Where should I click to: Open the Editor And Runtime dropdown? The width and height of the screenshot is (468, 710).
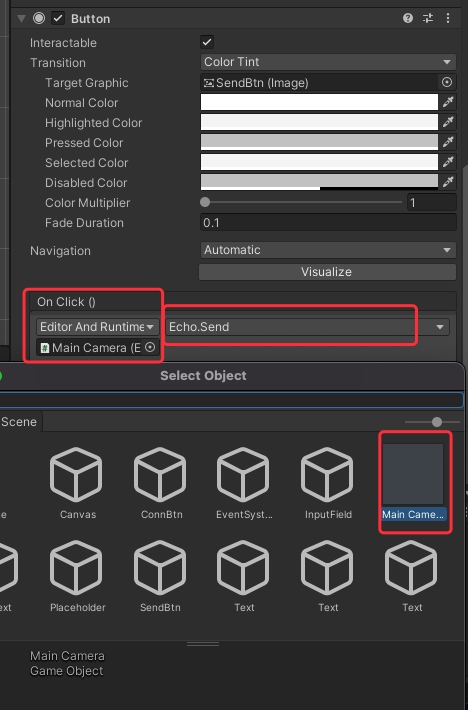pos(97,326)
